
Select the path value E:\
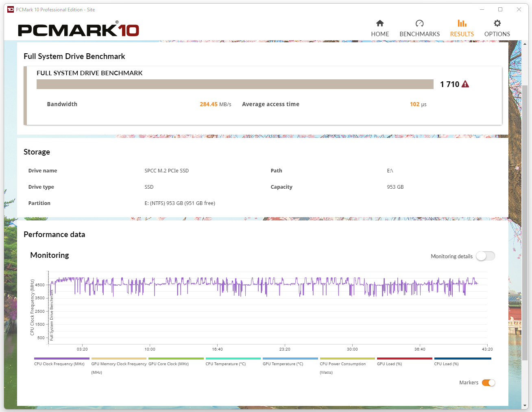(x=390, y=171)
